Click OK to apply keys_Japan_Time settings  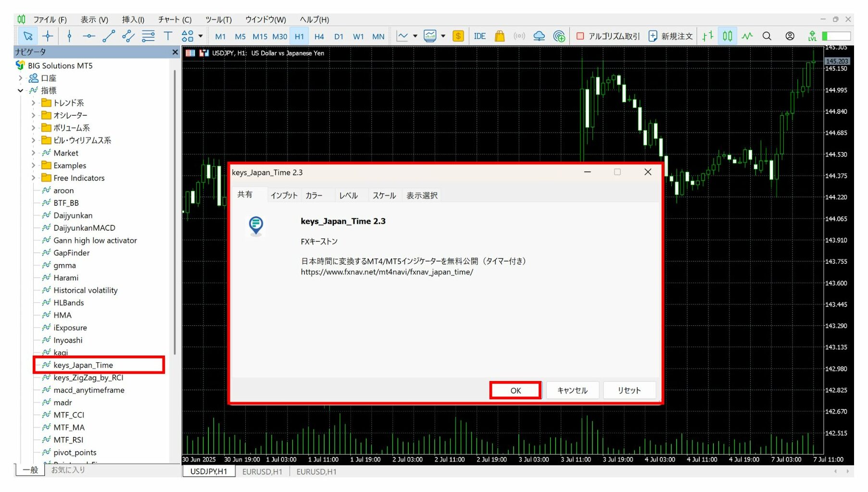pos(515,390)
